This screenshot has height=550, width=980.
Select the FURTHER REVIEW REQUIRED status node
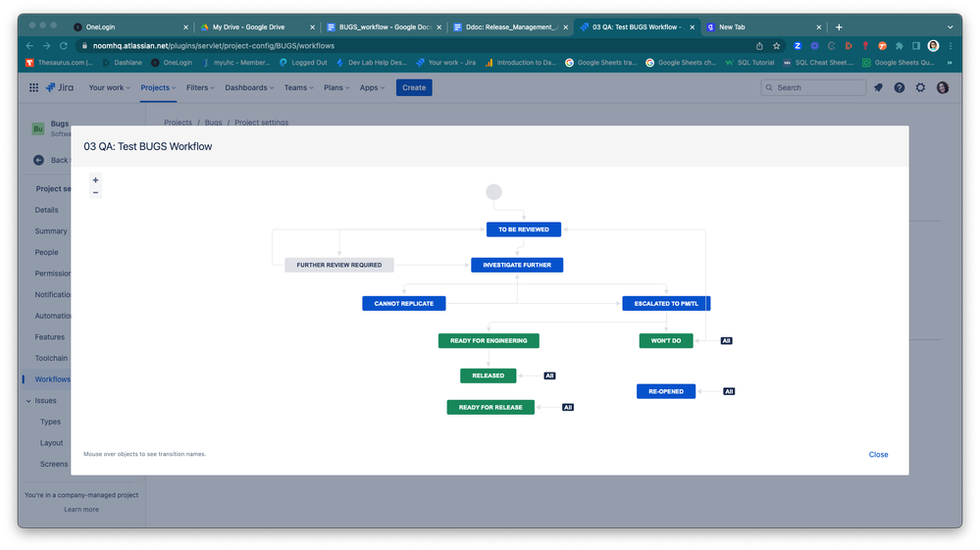[x=339, y=266]
